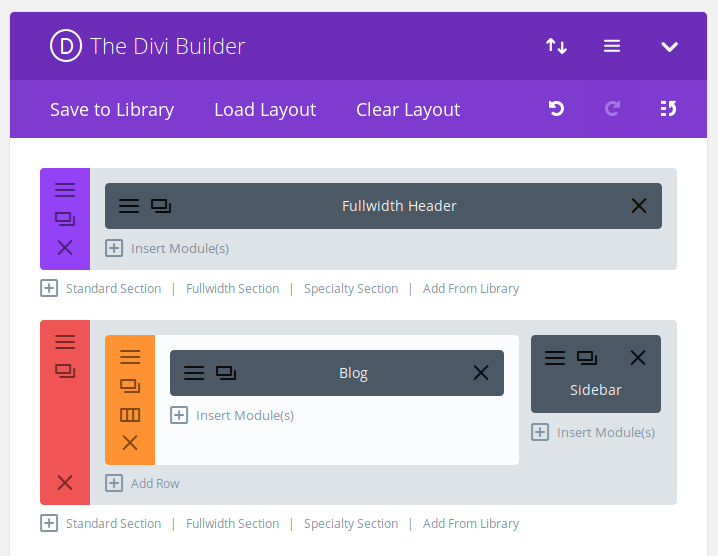Click the portability import/export arrows icon
Image resolution: width=718 pixels, height=556 pixels.
[x=556, y=46]
